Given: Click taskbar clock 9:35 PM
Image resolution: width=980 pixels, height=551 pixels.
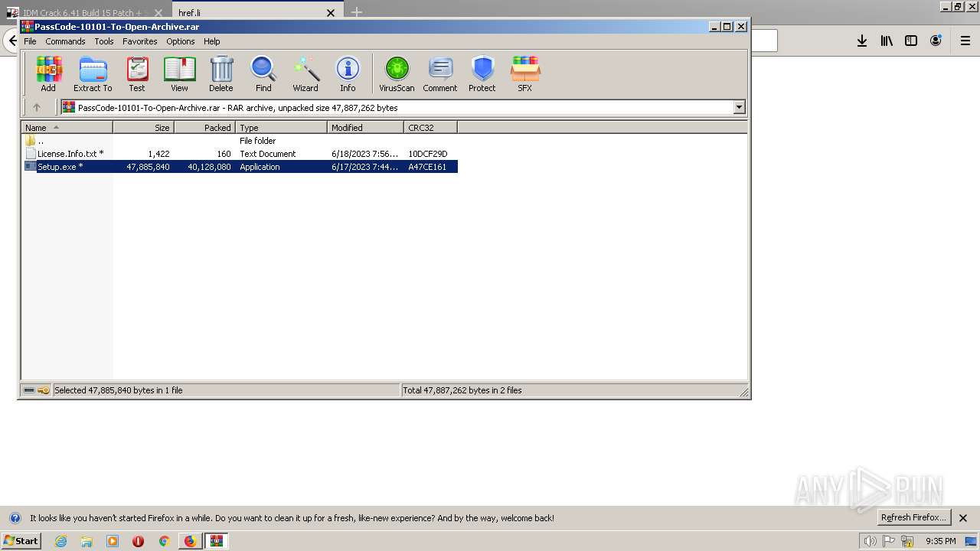Looking at the screenshot, I should (x=941, y=541).
